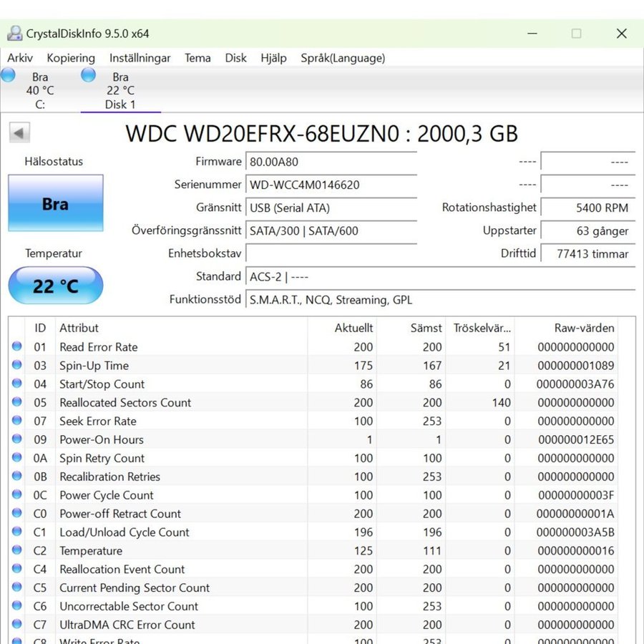Image resolution: width=644 pixels, height=644 pixels.
Task: Click the Raw-värden column header
Action: coord(583,328)
